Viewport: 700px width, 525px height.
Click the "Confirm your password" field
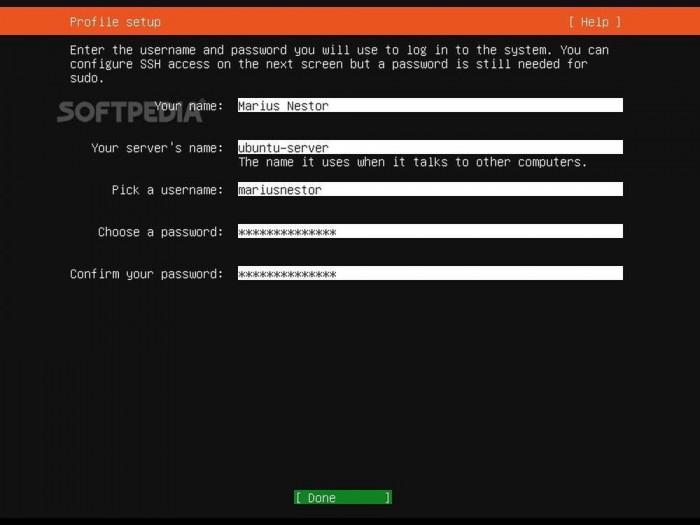tap(430, 273)
